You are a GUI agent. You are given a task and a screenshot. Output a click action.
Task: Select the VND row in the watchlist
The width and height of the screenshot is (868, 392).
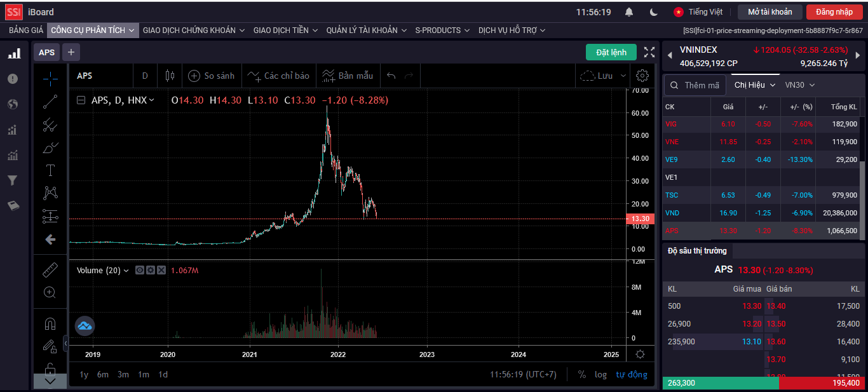pos(761,213)
